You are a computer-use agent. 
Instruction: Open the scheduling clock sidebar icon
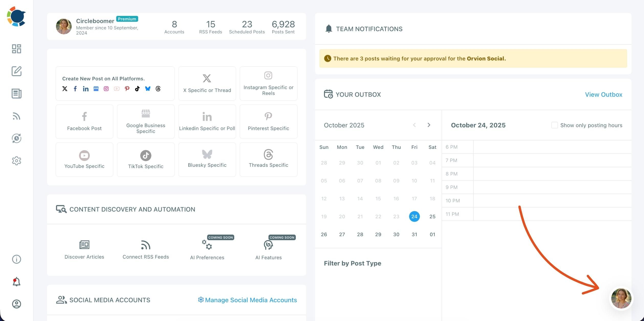click(16, 138)
